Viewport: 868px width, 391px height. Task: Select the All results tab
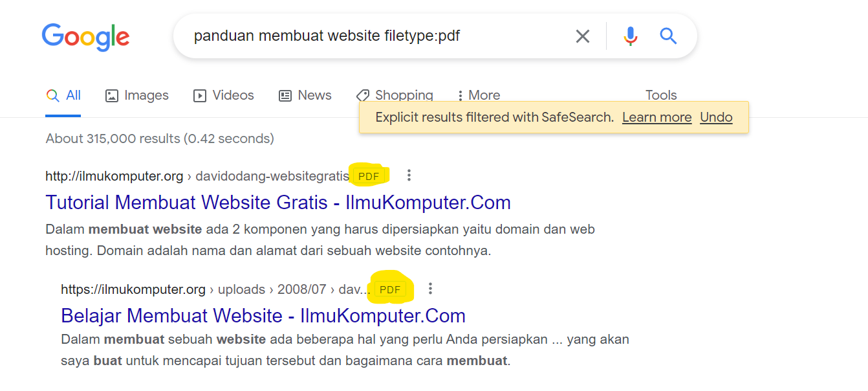click(x=63, y=95)
